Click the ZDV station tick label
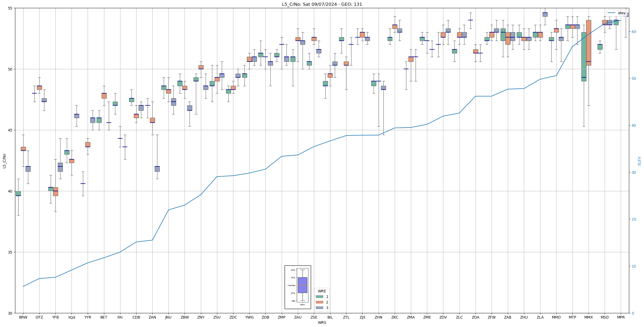Screen dimensions: 644x327 click(443, 317)
